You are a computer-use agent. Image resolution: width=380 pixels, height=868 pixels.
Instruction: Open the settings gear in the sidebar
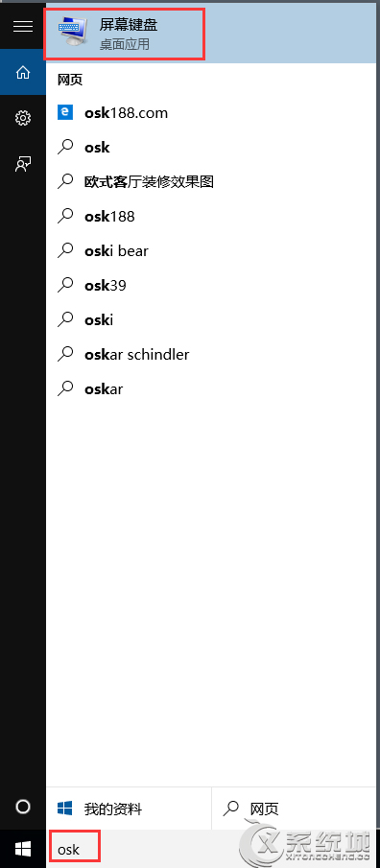pos(23,118)
